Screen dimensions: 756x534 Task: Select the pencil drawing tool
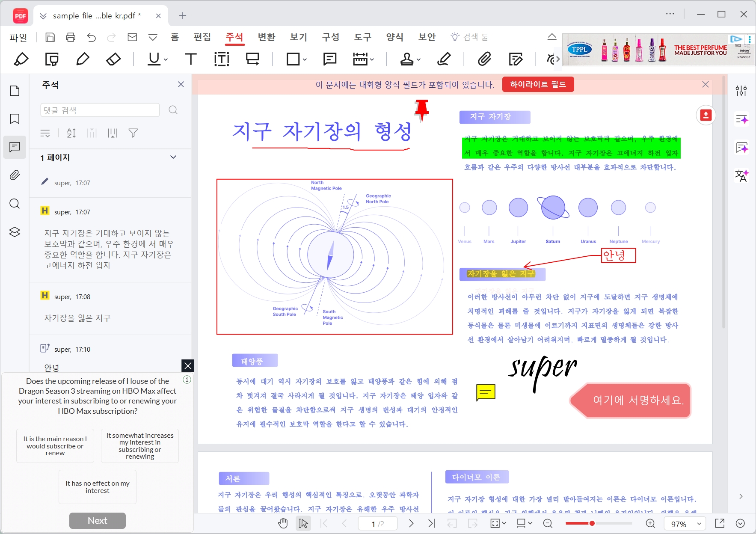click(83, 59)
